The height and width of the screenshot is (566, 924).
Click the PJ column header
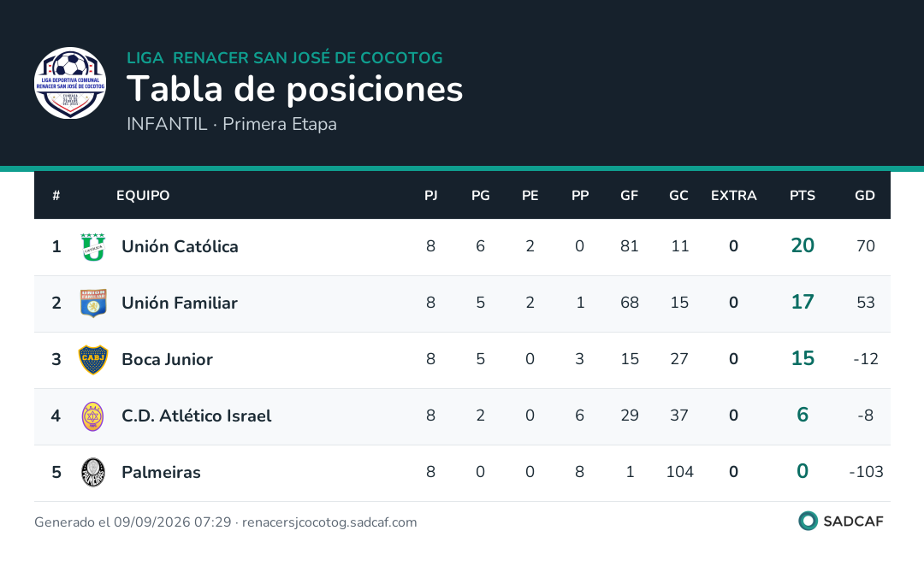[430, 196]
